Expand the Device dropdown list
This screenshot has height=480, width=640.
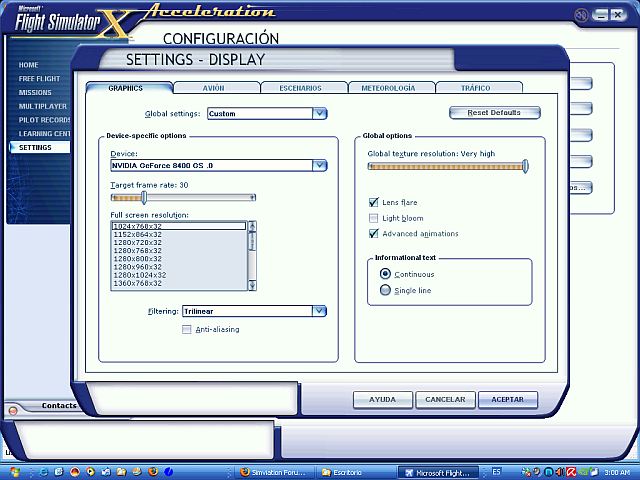click(x=319, y=165)
